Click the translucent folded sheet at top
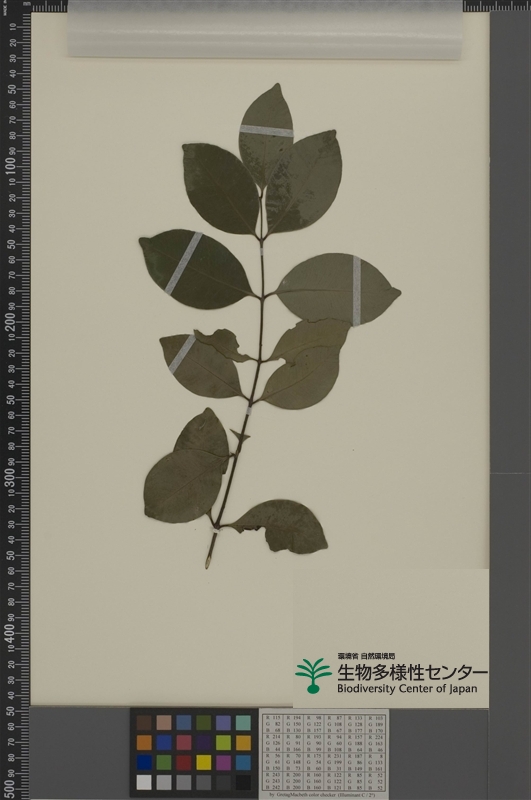 (265, 30)
